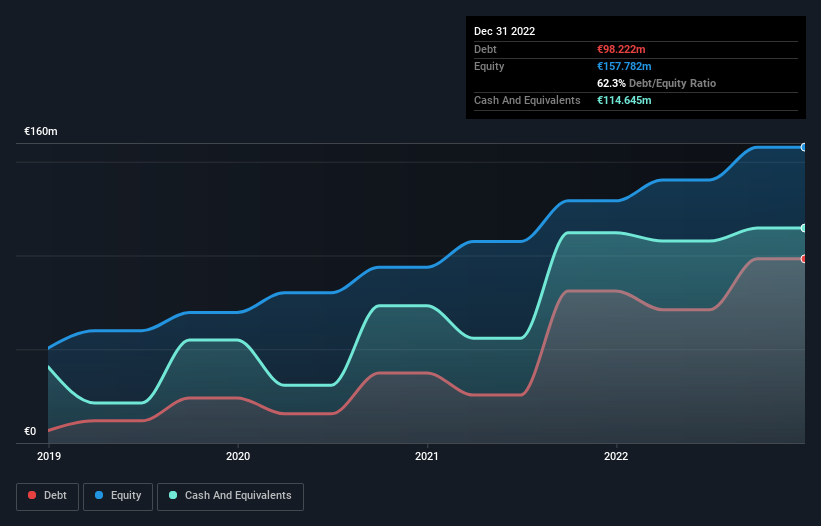Click the teal Cash legend dot
This screenshot has width=821, height=526.
pyautogui.click(x=173, y=495)
